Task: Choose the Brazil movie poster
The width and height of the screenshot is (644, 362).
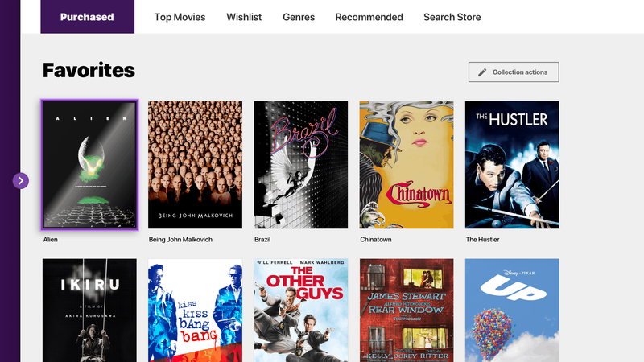Action: point(300,165)
